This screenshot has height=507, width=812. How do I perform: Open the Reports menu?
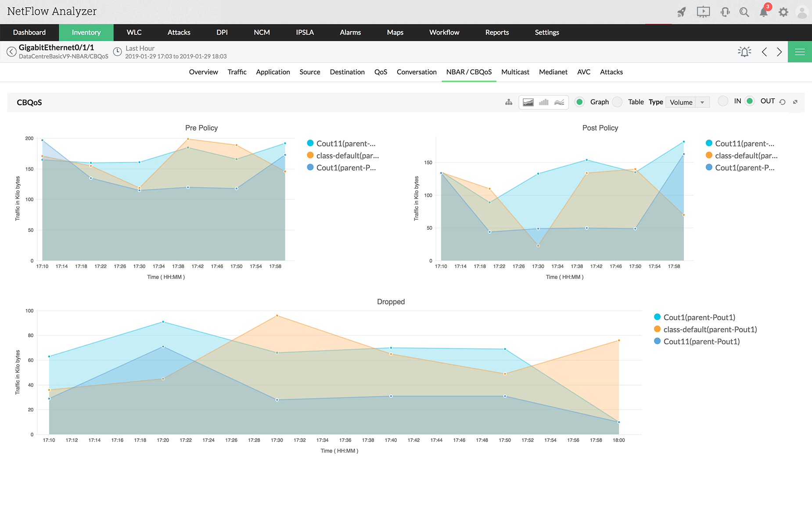[x=497, y=32]
